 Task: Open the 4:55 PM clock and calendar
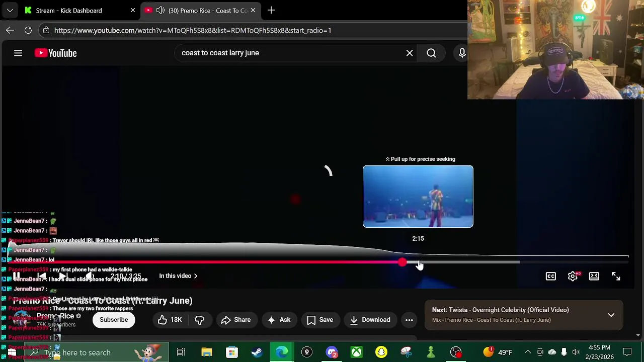pos(599,352)
